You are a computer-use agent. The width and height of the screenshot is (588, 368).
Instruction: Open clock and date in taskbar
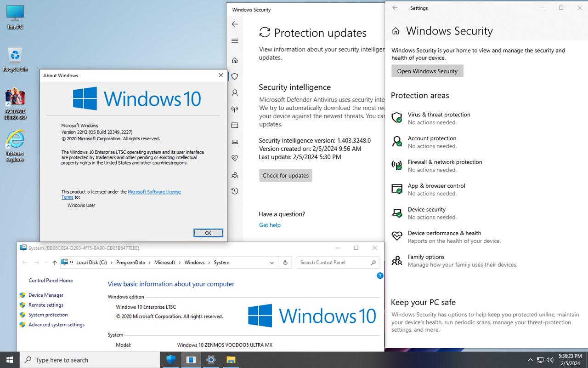point(570,360)
